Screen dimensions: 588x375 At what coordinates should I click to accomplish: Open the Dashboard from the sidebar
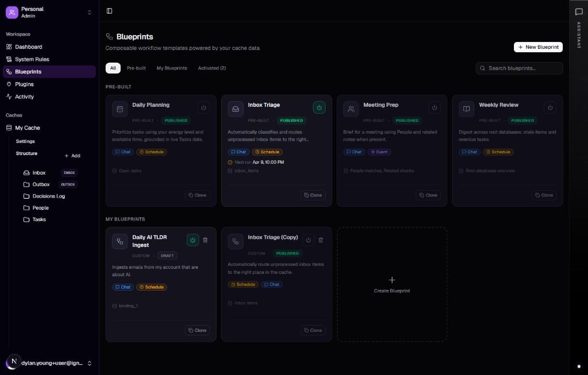[x=28, y=47]
